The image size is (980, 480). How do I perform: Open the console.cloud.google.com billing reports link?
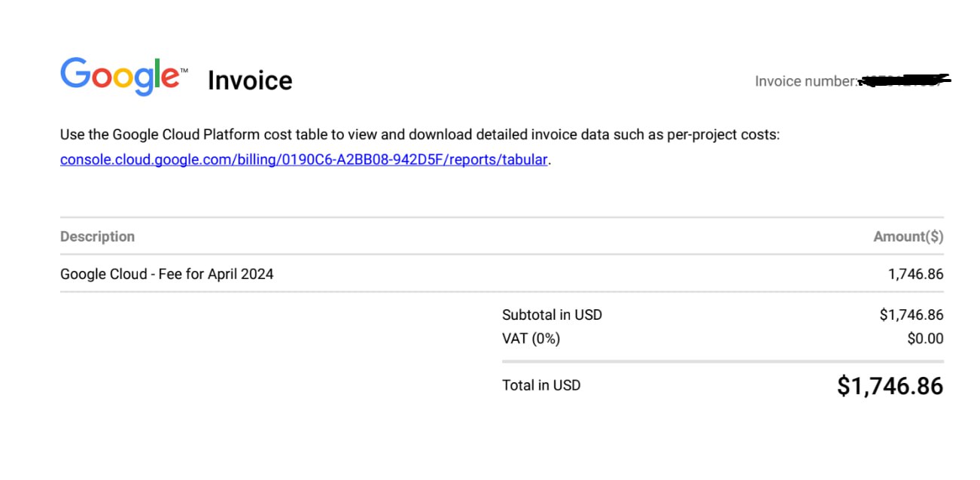point(304,159)
